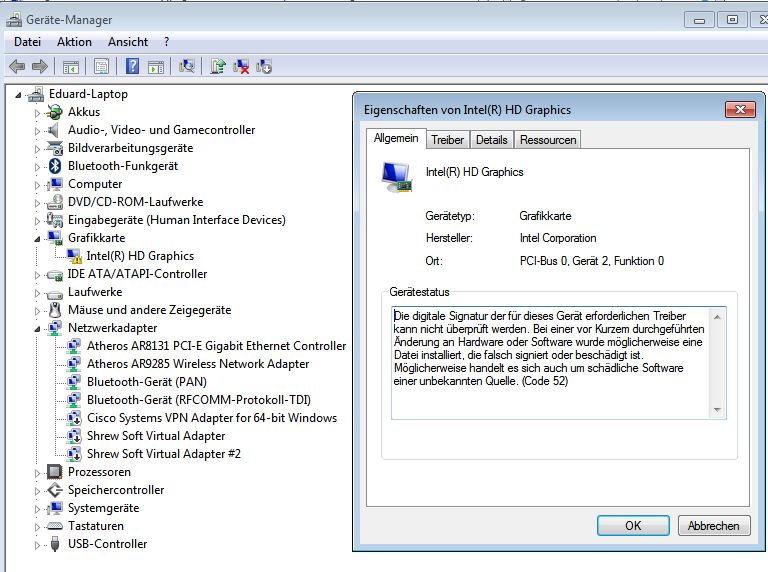Select Cisco Systems VPN Adapter icon

[74, 418]
